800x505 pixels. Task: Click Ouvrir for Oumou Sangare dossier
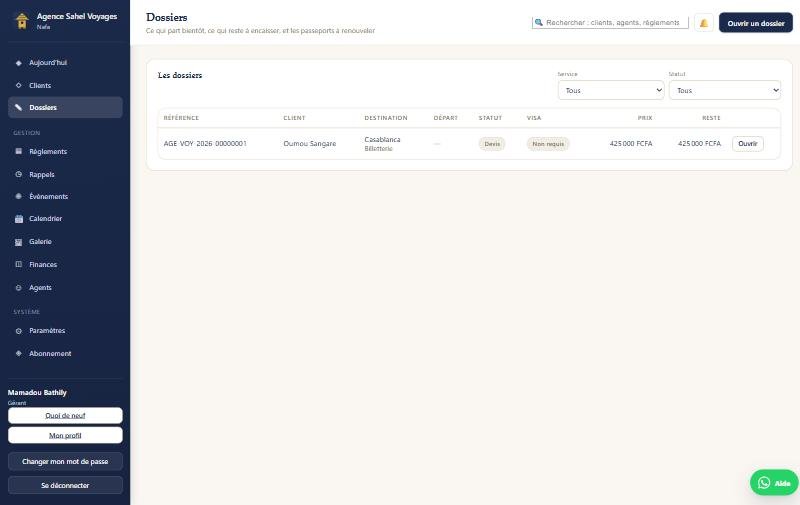click(747, 144)
